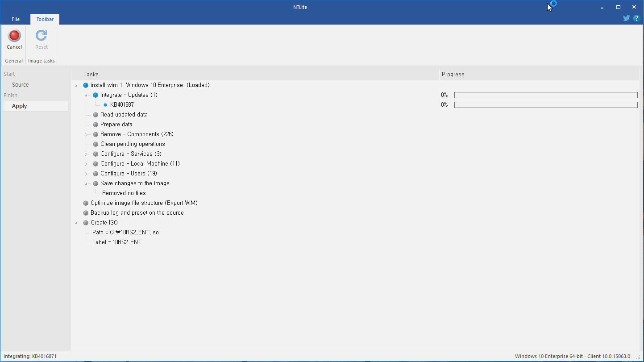Viewport: 644px width, 362px height.
Task: Click the gray dot beside Save changes to the image
Action: 96,183
